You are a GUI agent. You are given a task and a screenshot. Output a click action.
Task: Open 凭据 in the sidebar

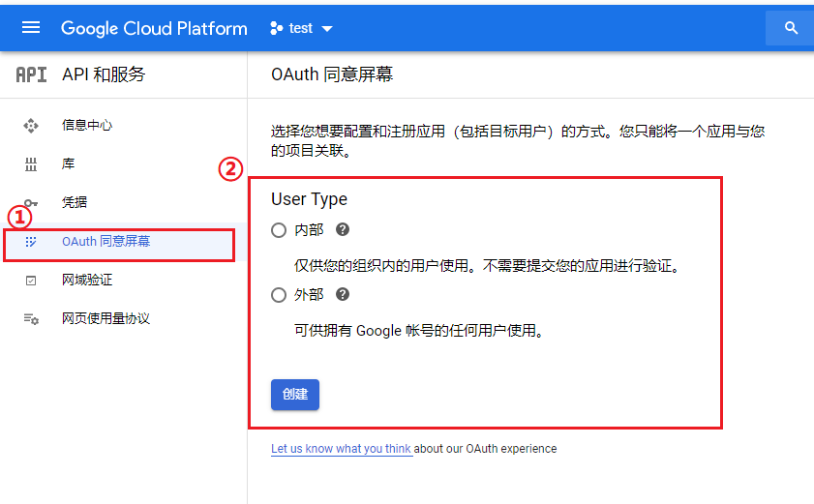click(x=75, y=202)
